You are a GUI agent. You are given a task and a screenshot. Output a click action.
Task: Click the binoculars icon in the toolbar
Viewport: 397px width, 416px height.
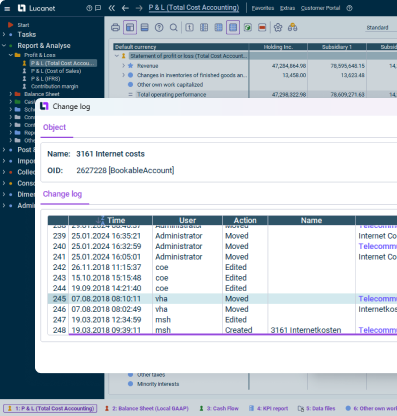[x=292, y=27]
